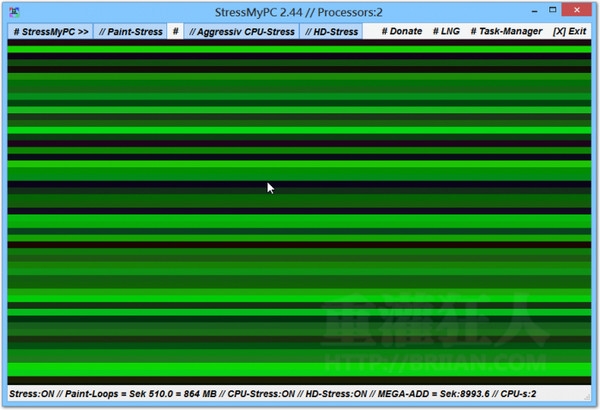The height and width of the screenshot is (410, 600).
Task: Click the Stress:ON status bar text
Action: point(32,394)
